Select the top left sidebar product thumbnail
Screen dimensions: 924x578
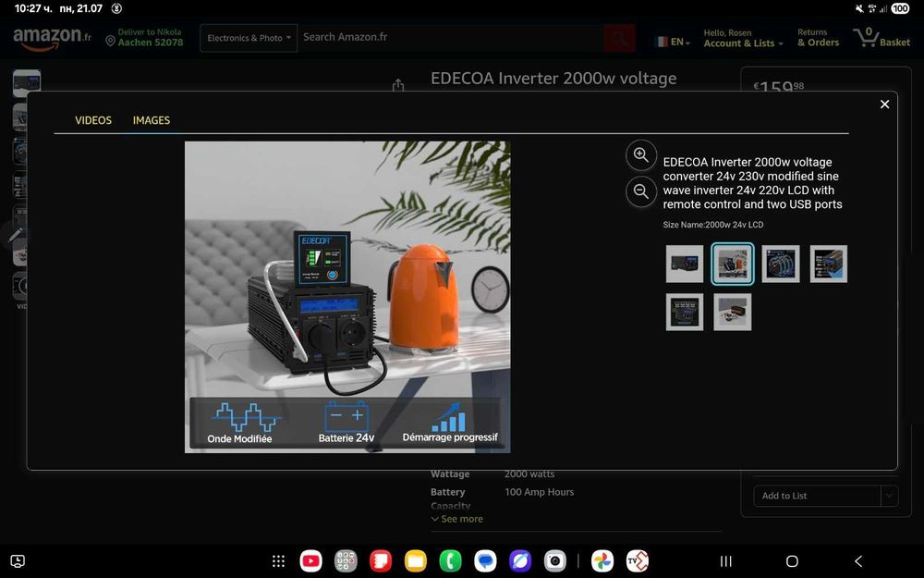[x=27, y=83]
